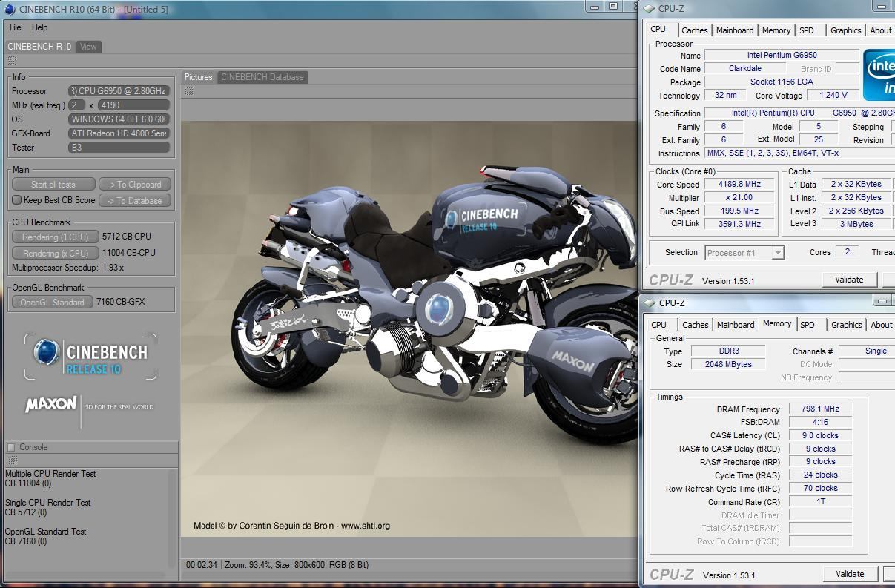Click Validate in upper CPU-Z window

(x=849, y=280)
